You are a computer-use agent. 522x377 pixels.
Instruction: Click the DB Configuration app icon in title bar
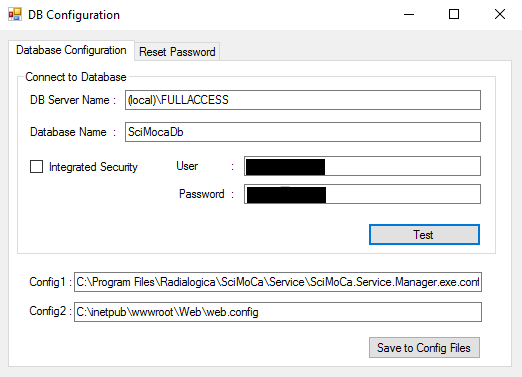pos(15,14)
